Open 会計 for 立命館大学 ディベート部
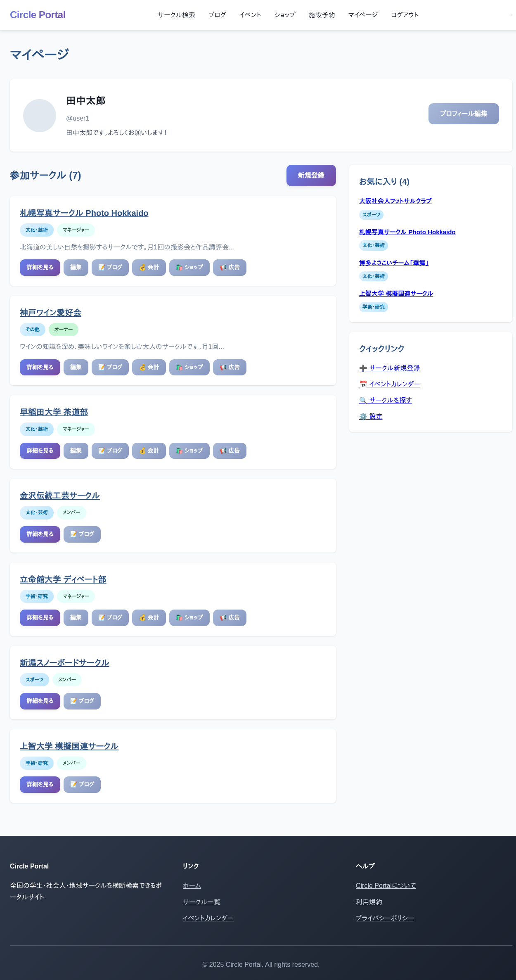This screenshot has height=980, width=516. [x=149, y=618]
